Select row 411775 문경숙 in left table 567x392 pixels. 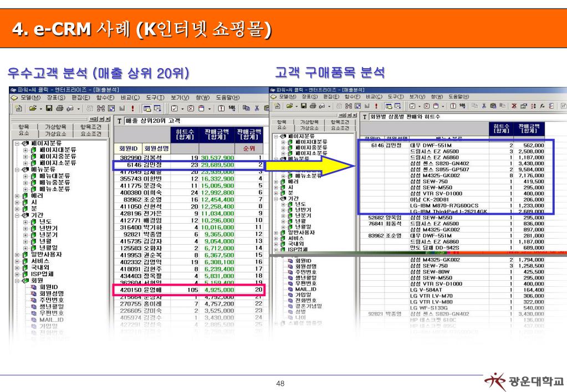pos(190,185)
